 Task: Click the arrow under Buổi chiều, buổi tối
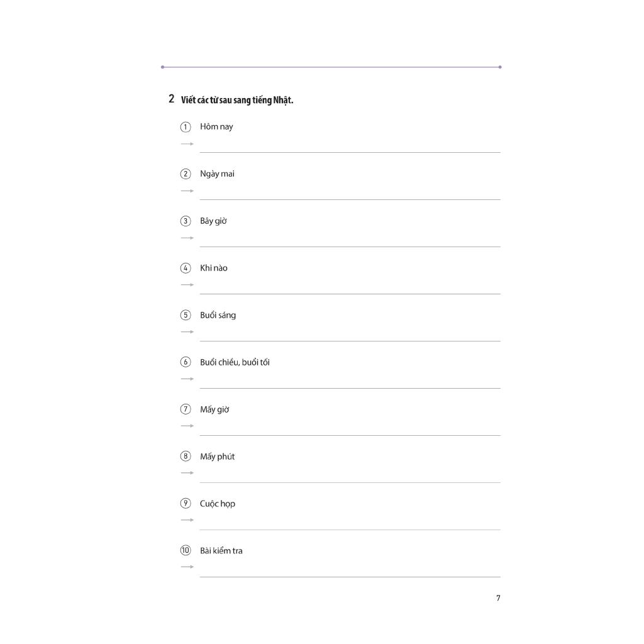[187, 379]
